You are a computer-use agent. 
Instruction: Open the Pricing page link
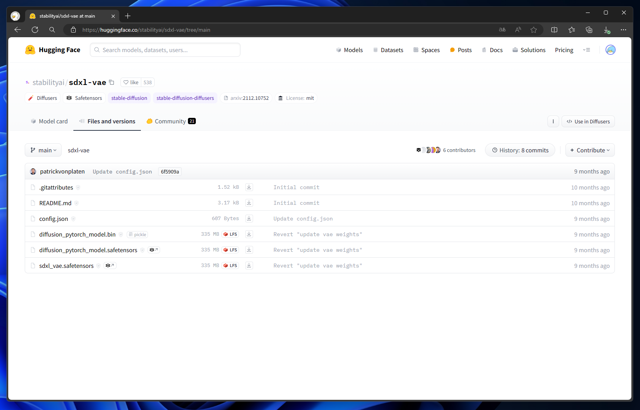click(564, 50)
